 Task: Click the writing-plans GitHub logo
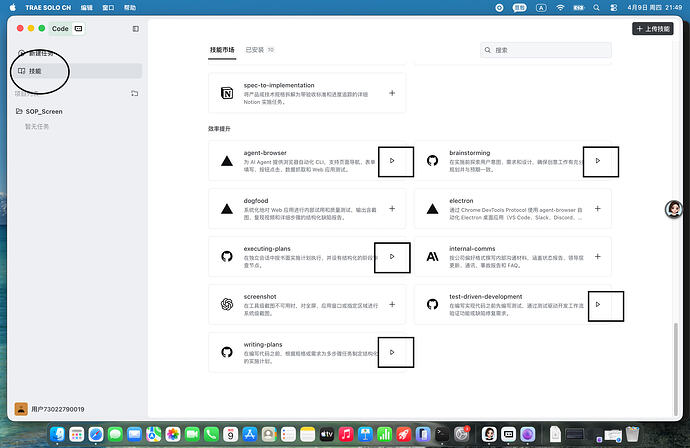227,353
